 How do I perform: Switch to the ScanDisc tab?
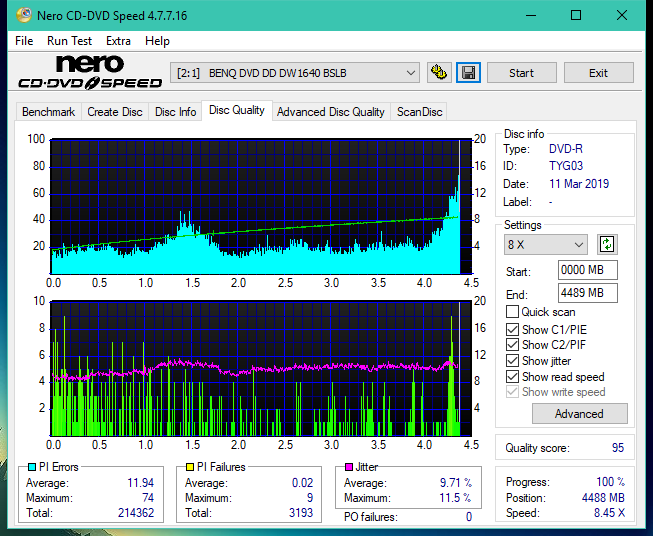pyautogui.click(x=419, y=112)
